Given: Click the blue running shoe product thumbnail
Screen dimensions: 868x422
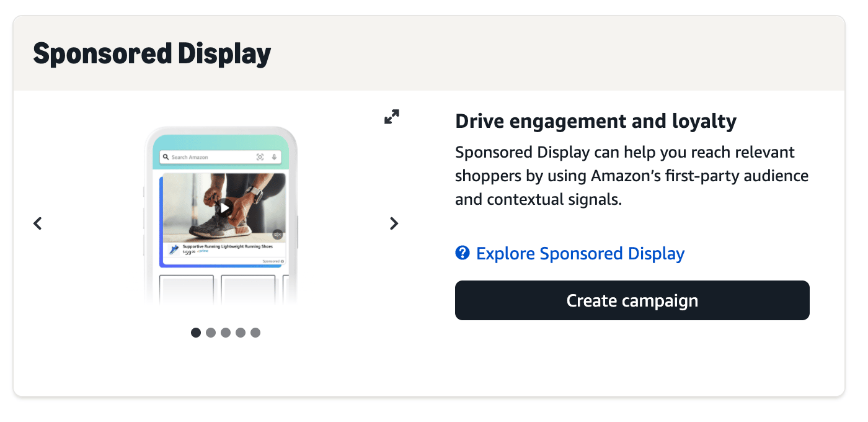Looking at the screenshot, I should tap(174, 250).
